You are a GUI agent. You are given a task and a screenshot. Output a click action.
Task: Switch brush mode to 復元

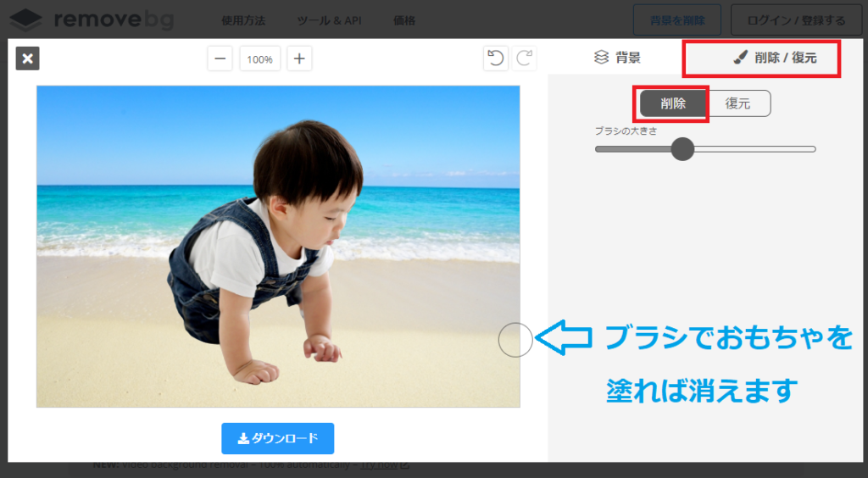737,103
